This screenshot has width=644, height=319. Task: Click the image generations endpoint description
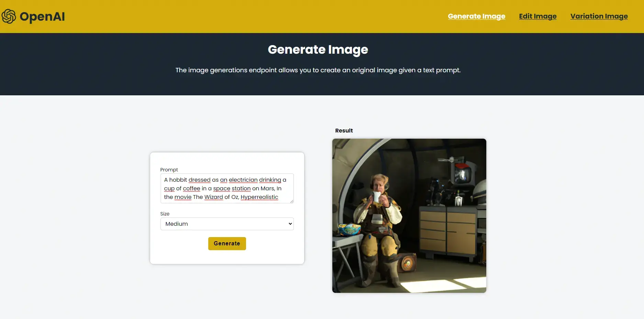click(x=318, y=70)
